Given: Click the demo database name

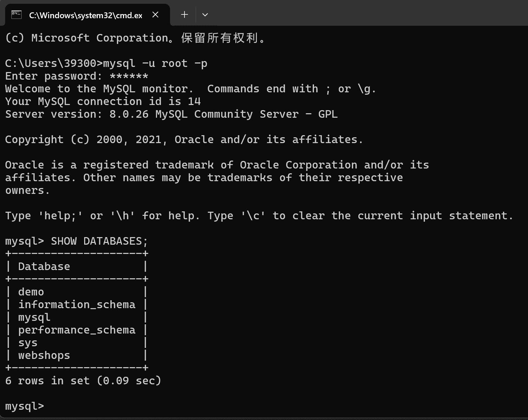Looking at the screenshot, I should pyautogui.click(x=31, y=292).
